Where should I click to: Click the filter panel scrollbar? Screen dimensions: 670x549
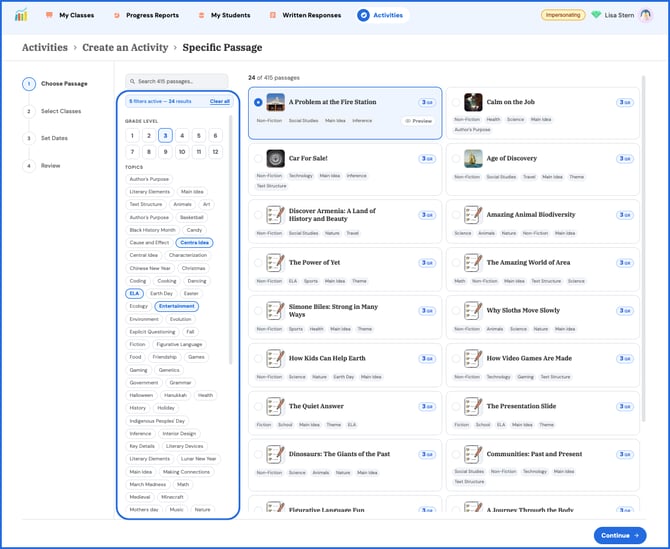(231, 239)
